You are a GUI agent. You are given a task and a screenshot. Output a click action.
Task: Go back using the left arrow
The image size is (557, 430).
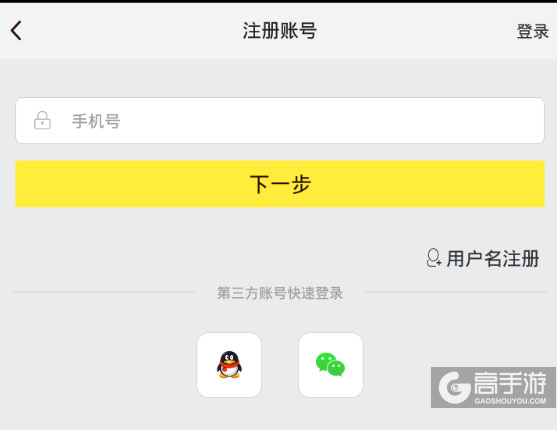pos(16,31)
